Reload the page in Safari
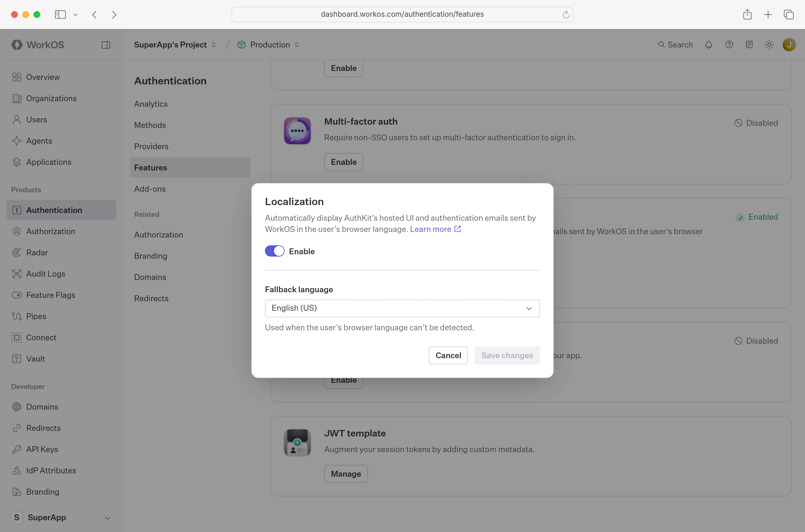Screen dimensions: 805x532 566,14
